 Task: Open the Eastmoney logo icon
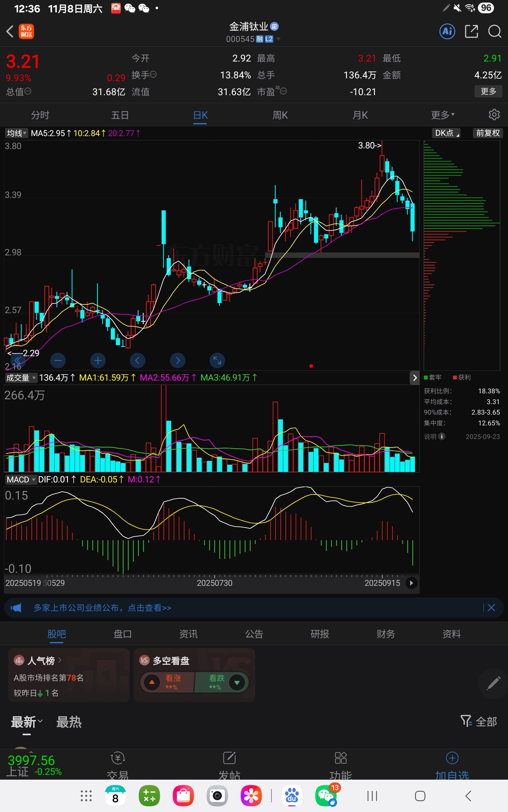point(26,31)
